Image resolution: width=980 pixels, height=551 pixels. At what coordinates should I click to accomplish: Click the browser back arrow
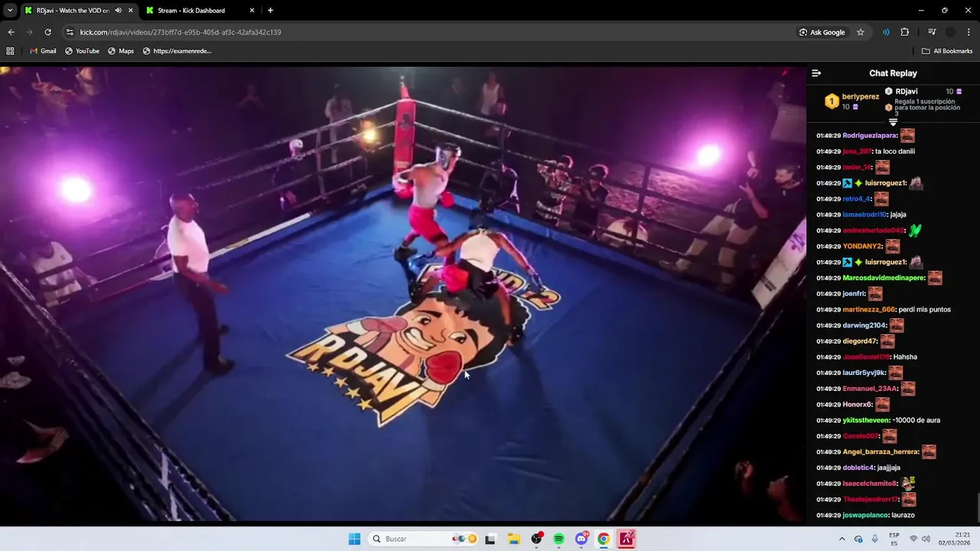pos(11,32)
